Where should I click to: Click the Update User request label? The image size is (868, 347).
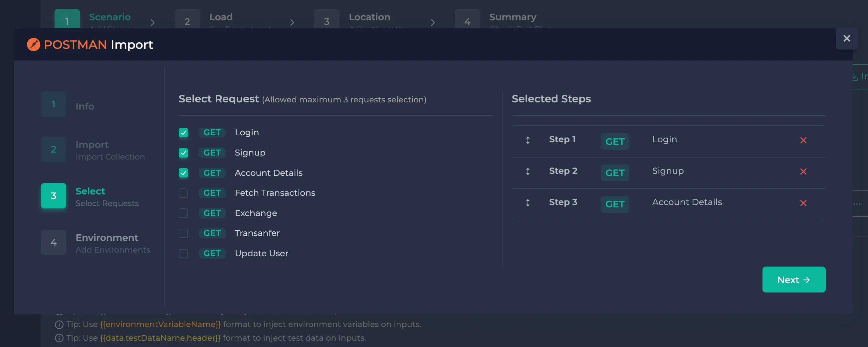[x=262, y=253]
